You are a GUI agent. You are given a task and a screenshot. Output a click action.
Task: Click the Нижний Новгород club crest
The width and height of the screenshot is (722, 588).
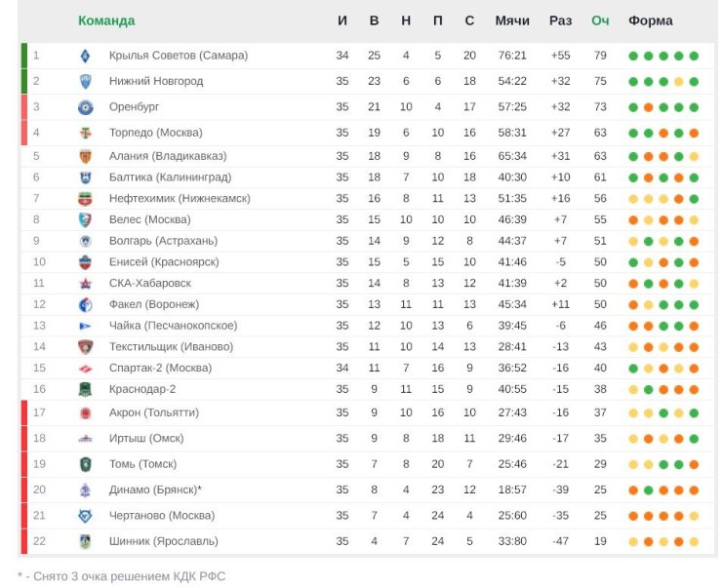85,82
